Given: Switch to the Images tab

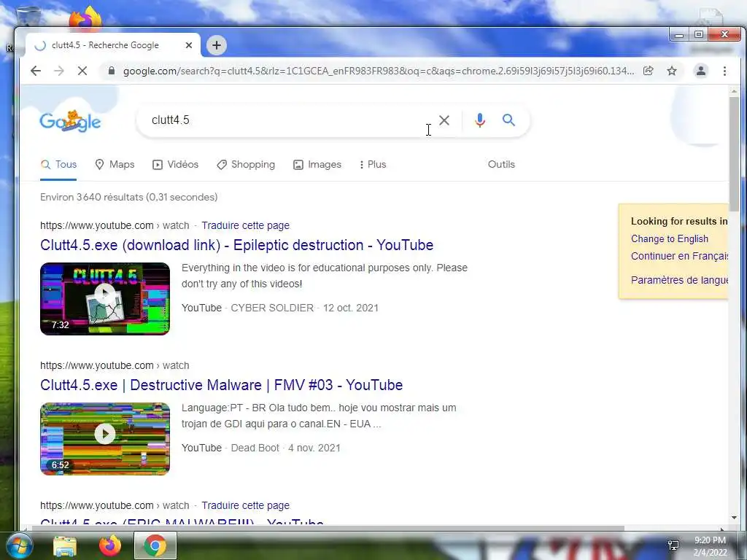Looking at the screenshot, I should [x=317, y=164].
